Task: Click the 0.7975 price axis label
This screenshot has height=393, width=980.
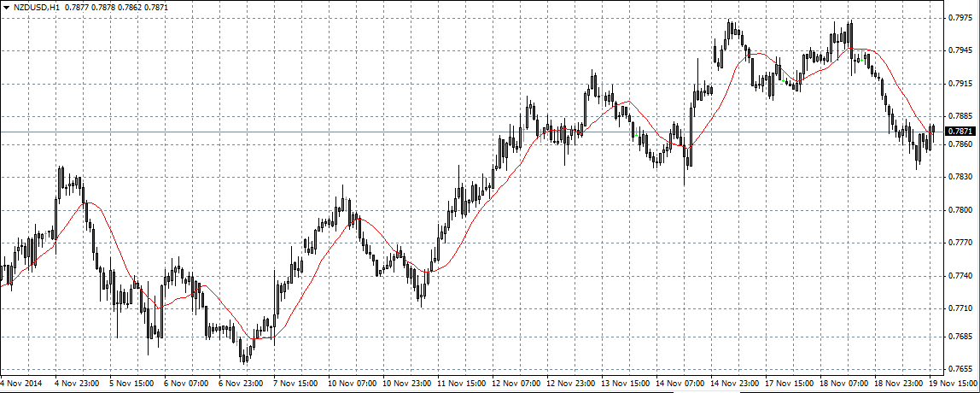Action: tap(960, 18)
